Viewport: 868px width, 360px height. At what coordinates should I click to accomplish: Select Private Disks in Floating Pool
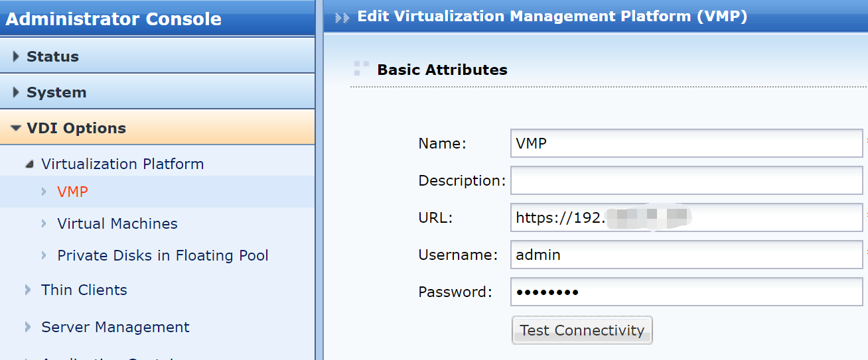[x=163, y=256]
